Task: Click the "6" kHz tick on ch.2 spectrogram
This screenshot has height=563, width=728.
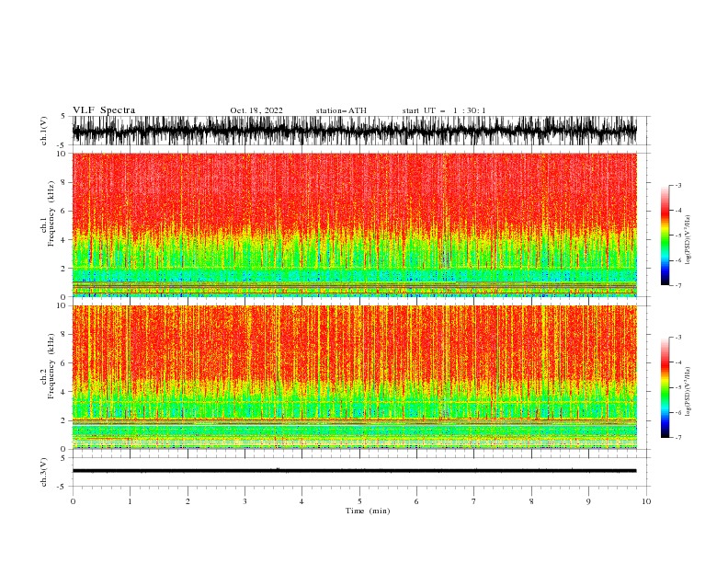Action: tap(64, 363)
